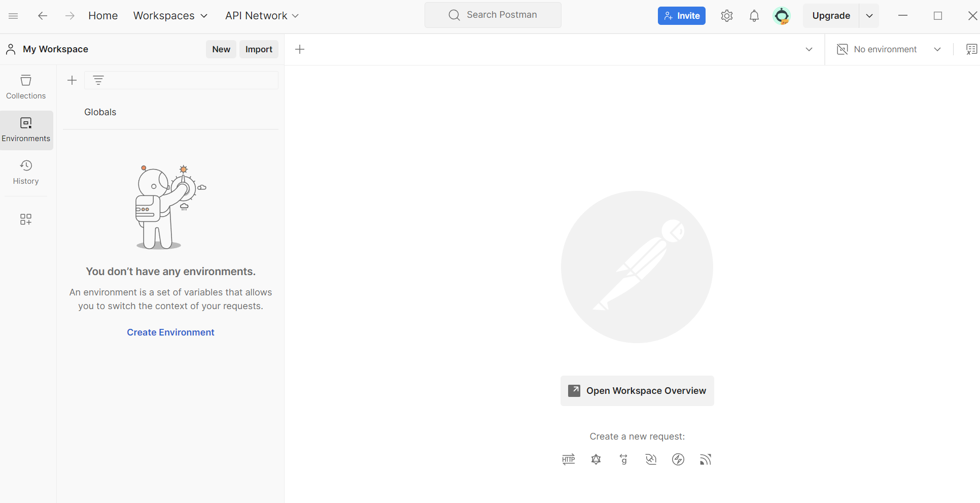Viewport: 980px width, 503px height.
Task: Go back with the left arrow
Action: pos(43,16)
